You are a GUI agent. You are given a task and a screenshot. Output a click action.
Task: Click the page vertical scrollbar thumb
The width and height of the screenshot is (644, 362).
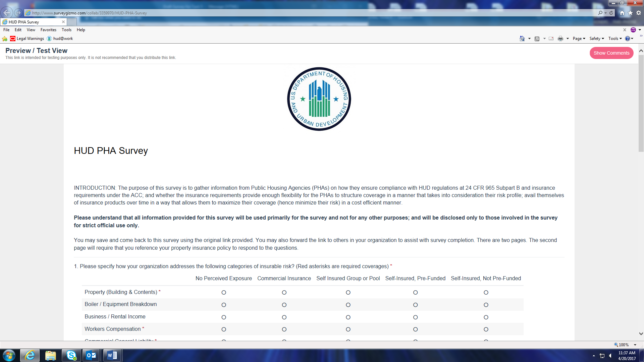point(641,104)
